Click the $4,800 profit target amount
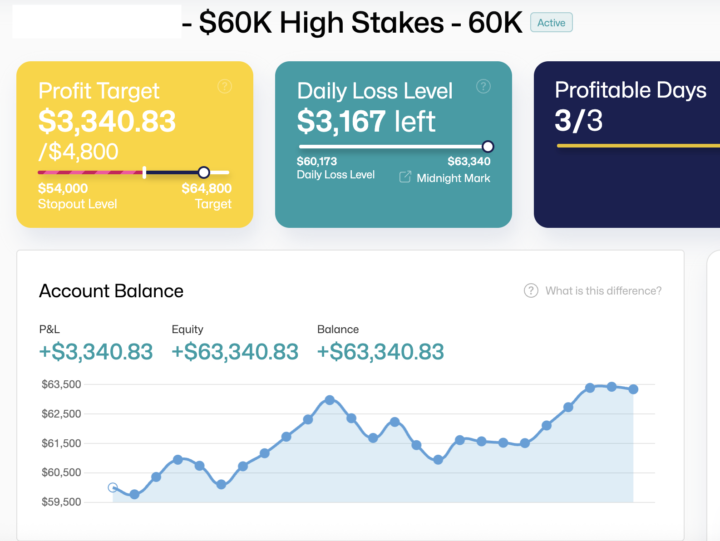Image resolution: width=720 pixels, height=541 pixels. [x=82, y=152]
